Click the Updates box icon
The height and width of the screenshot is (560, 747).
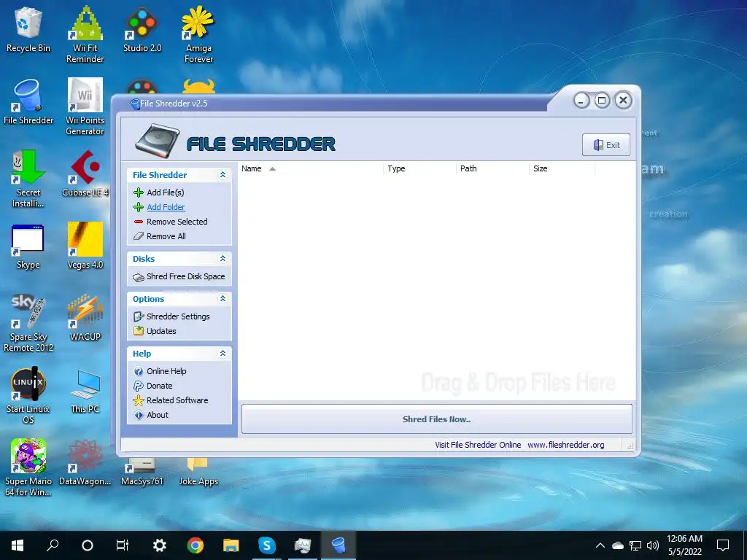(139, 331)
